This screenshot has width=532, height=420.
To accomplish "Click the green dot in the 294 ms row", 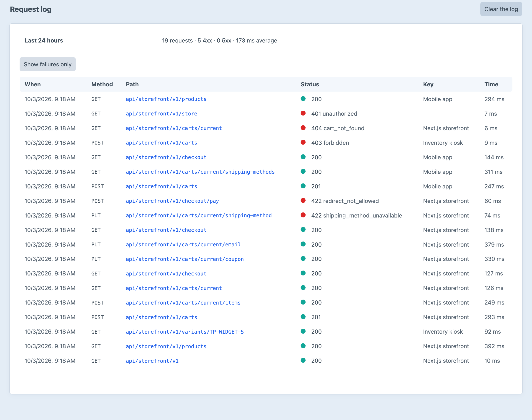I will pyautogui.click(x=303, y=99).
